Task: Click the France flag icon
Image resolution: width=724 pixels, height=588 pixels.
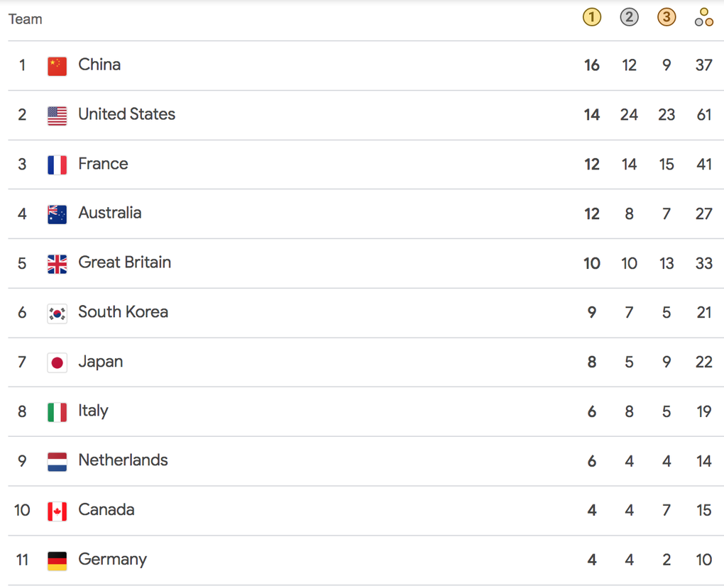Action: click(57, 165)
